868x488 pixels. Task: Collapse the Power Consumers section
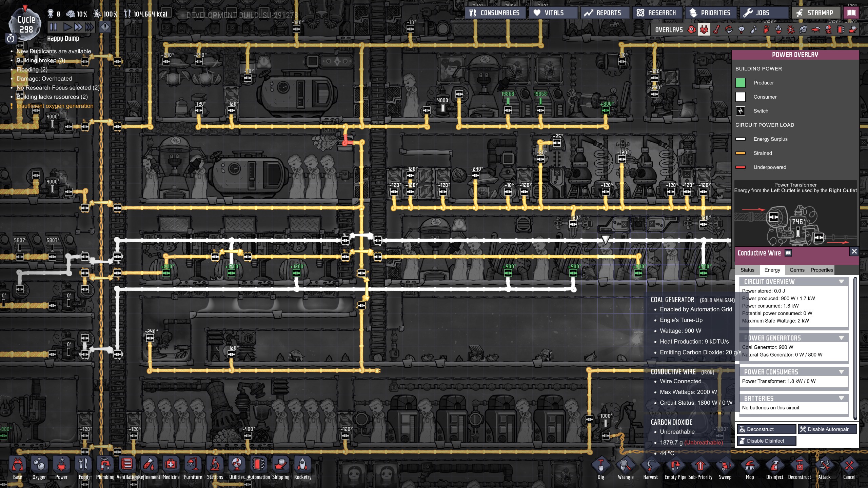pyautogui.click(x=841, y=372)
